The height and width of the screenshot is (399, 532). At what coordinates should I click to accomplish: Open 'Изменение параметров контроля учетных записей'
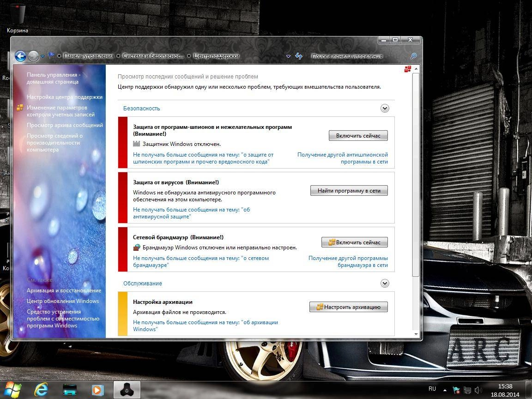60,111
